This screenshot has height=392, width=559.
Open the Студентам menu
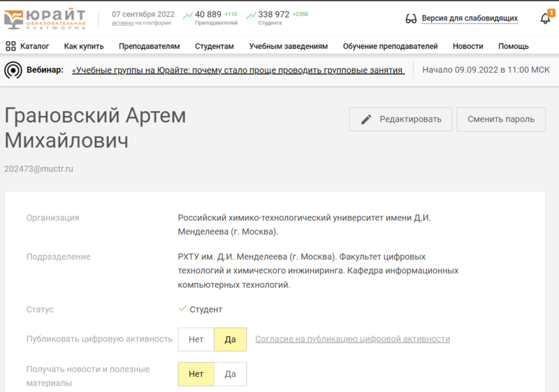[215, 46]
